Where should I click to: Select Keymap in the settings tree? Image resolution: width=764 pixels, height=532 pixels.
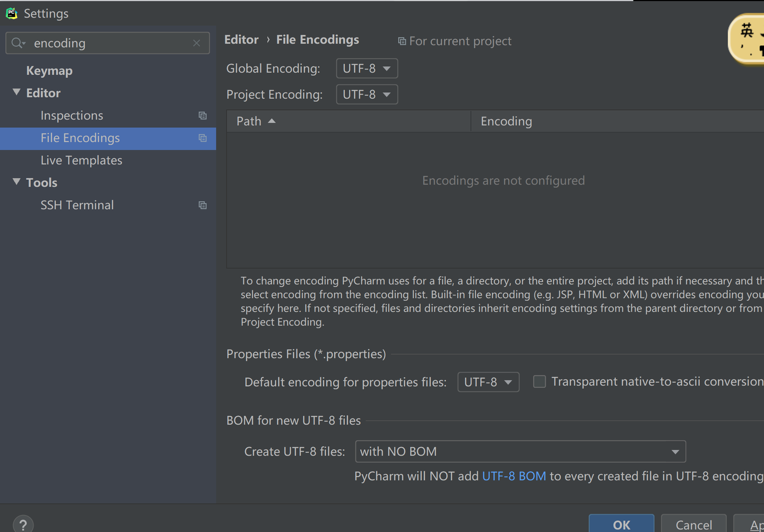49,71
